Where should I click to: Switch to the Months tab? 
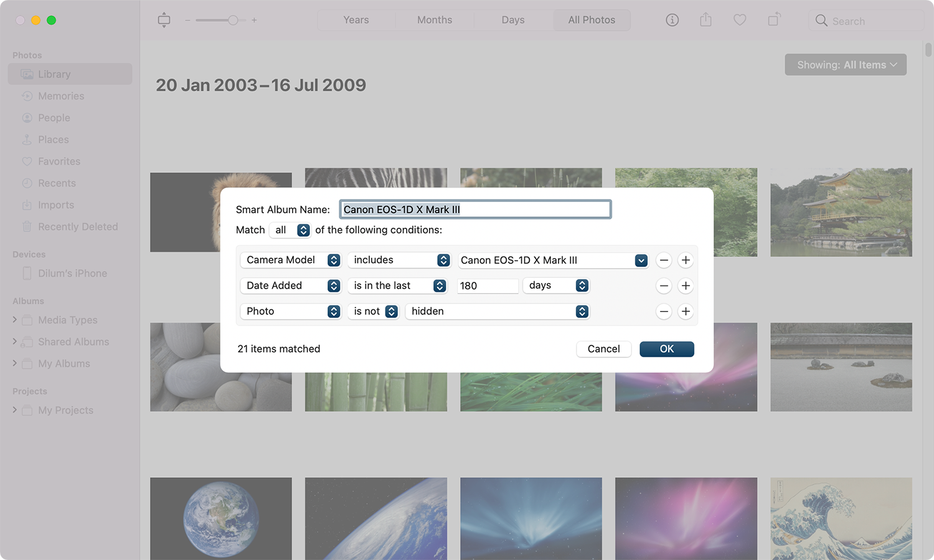tap(435, 20)
